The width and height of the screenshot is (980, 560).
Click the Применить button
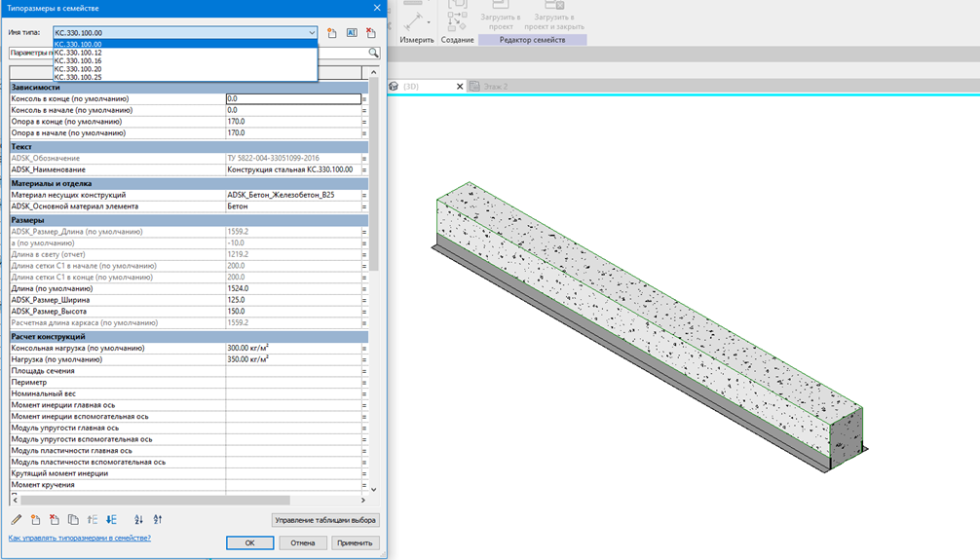tap(355, 542)
